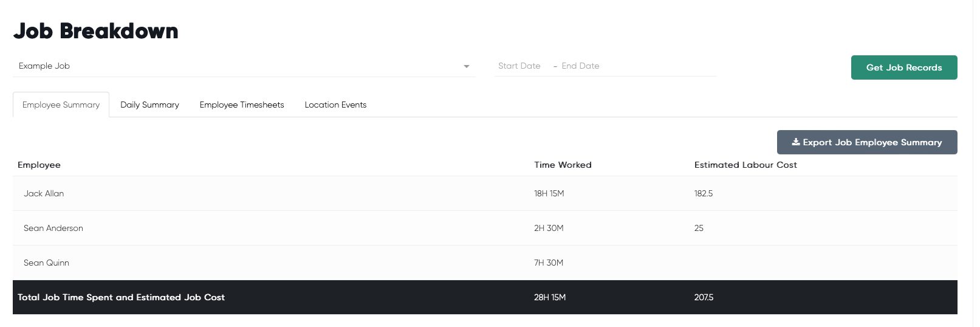Click the Get Job Records button

(x=904, y=67)
